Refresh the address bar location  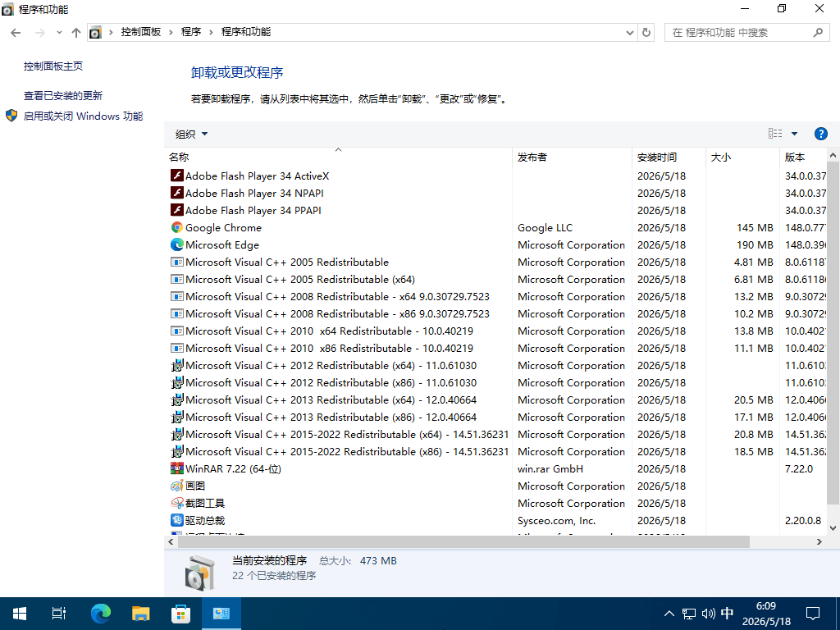(646, 32)
